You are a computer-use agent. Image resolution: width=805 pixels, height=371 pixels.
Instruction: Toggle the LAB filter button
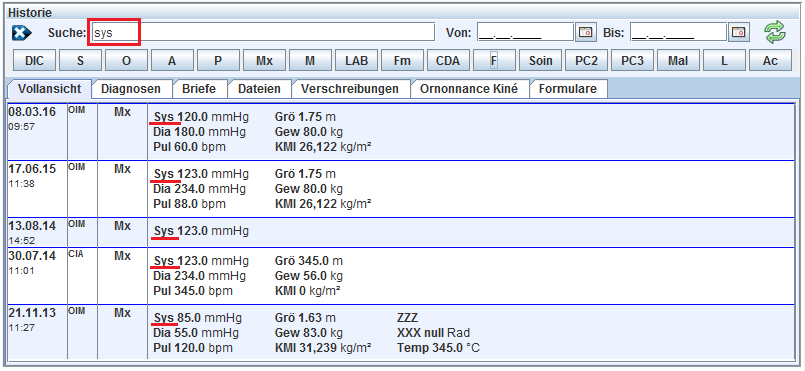point(356,61)
